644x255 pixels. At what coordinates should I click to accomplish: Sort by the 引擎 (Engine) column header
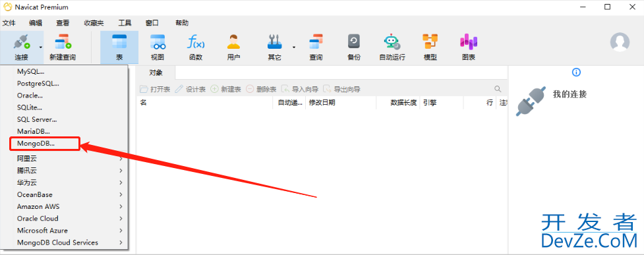point(442,103)
